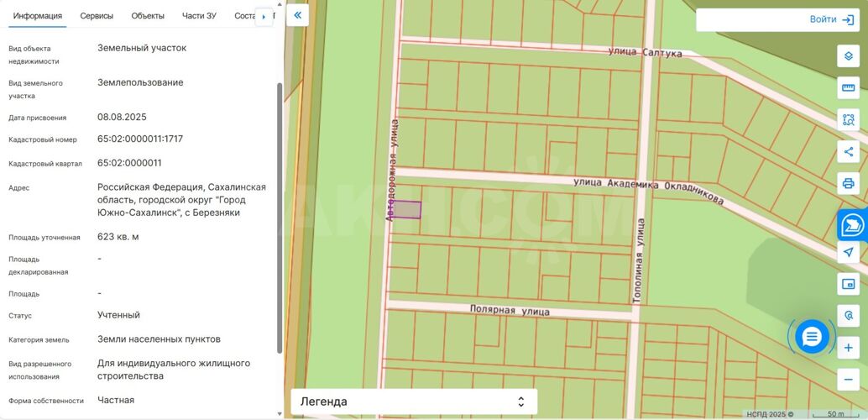
Task: Open the chat assistant bubble
Action: coord(811,337)
